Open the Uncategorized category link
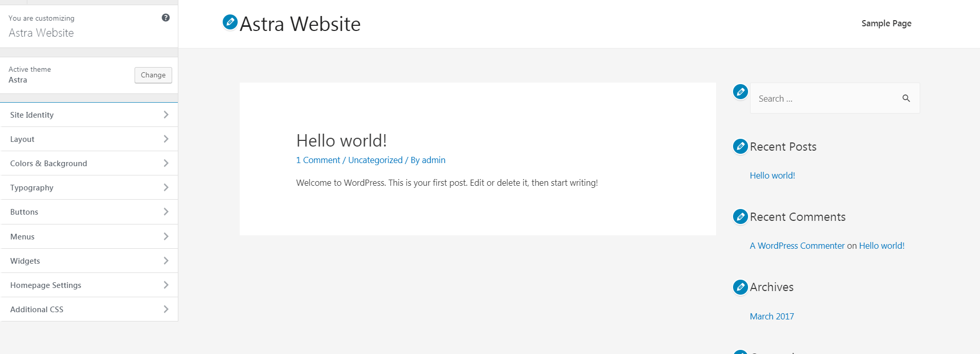This screenshot has width=980, height=354. [375, 160]
